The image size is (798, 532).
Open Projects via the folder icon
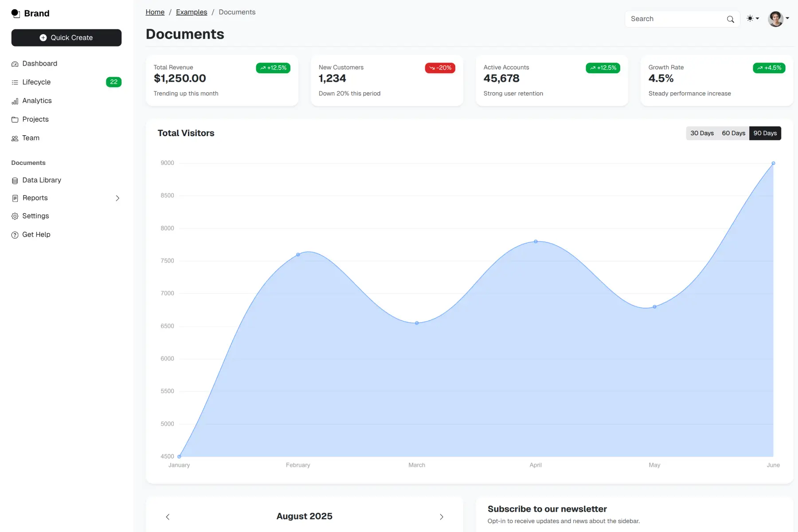pyautogui.click(x=15, y=119)
